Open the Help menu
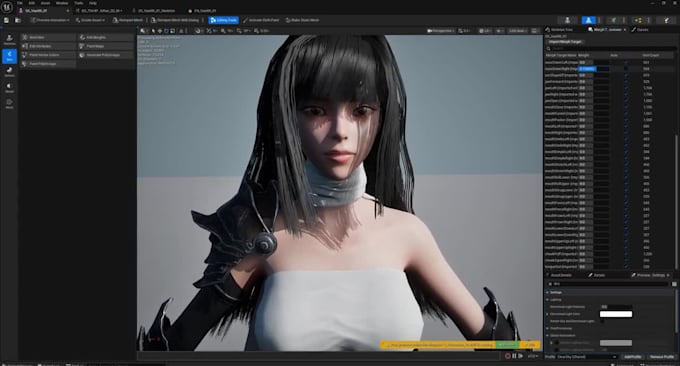 pyautogui.click(x=93, y=3)
